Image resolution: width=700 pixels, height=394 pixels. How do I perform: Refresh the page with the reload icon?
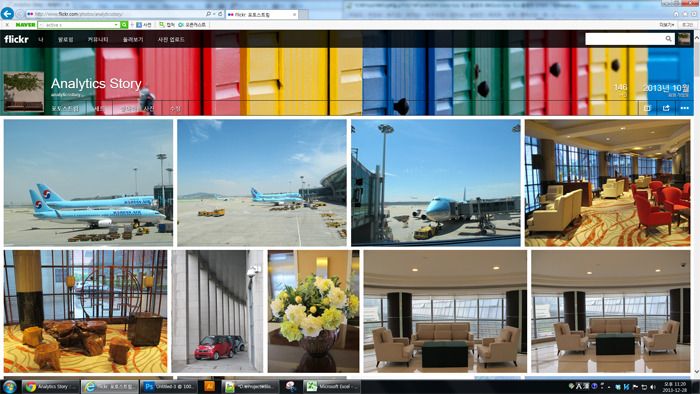click(220, 14)
